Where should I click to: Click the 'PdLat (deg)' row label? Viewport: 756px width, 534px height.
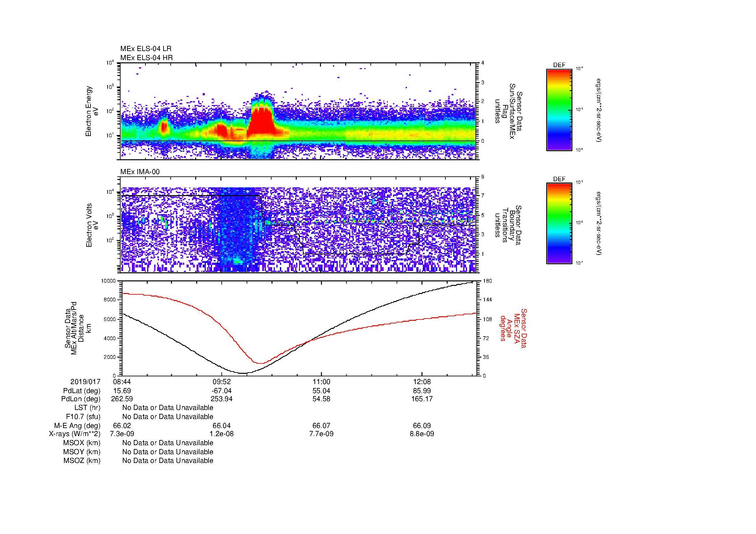pyautogui.click(x=82, y=391)
